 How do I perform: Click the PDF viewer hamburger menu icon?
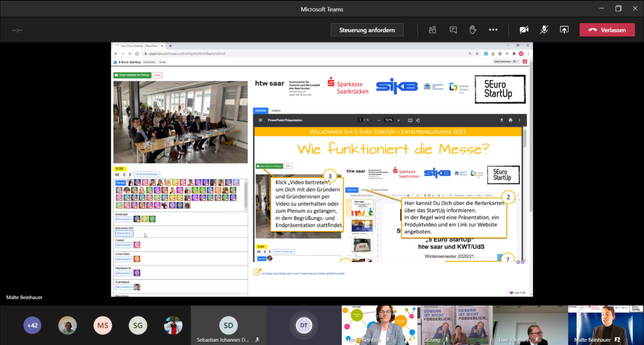click(261, 120)
